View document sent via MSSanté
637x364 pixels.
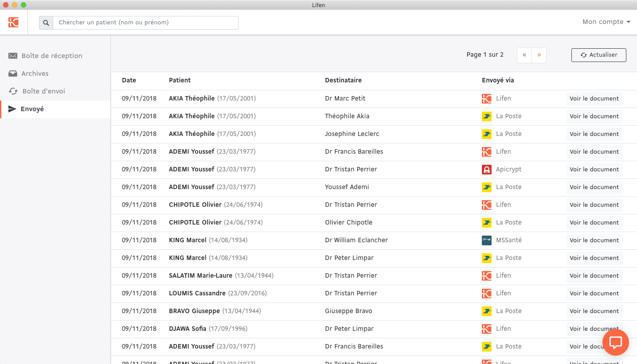[x=594, y=240]
